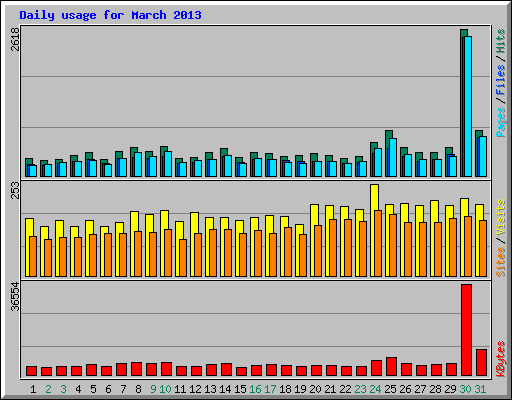The image size is (512, 400).
Task: Click day 18 on the x-axis
Action: 285,389
